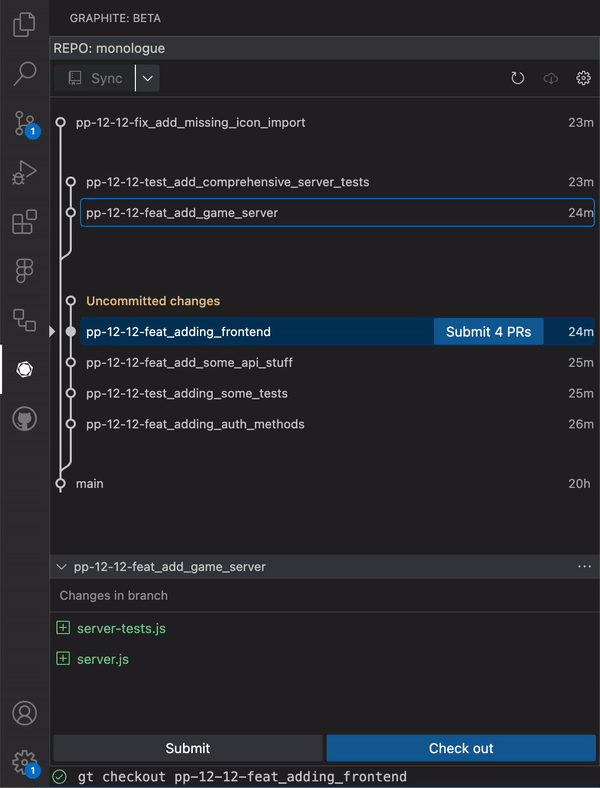Click the GRAPHITE: BETA panel title
Image resolution: width=600 pixels, height=788 pixels.
click(x=115, y=18)
